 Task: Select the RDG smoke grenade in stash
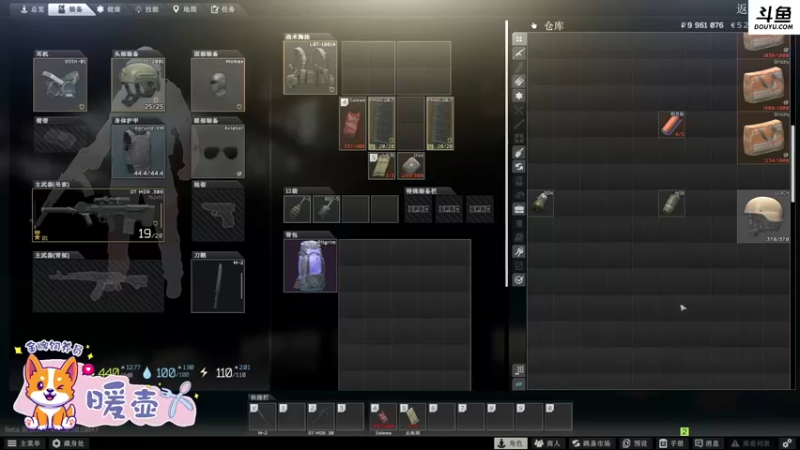(x=541, y=204)
